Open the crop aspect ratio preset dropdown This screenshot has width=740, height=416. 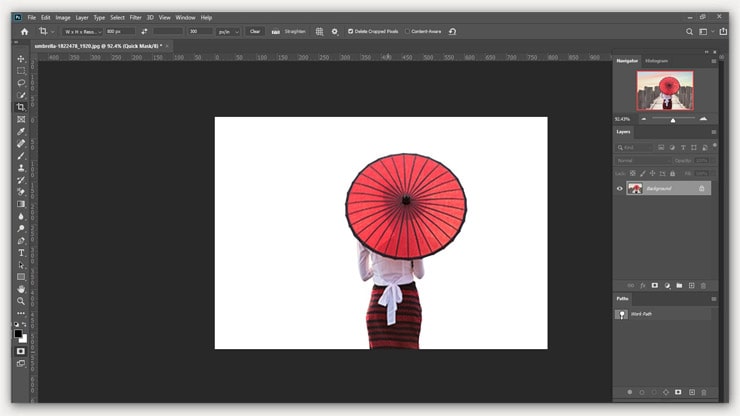point(83,31)
